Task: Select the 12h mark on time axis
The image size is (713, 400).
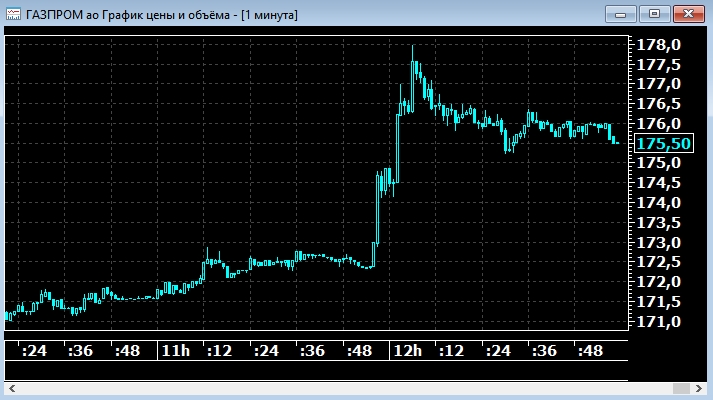Action: click(x=406, y=351)
